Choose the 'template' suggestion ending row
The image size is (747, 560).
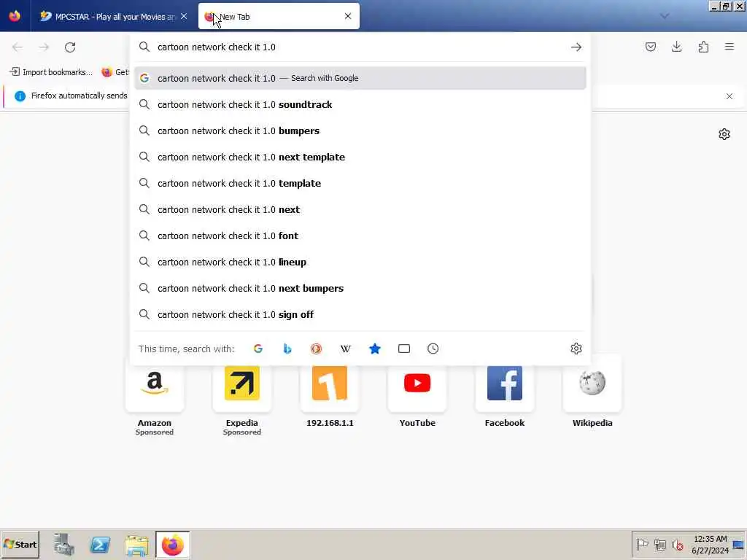(x=360, y=183)
